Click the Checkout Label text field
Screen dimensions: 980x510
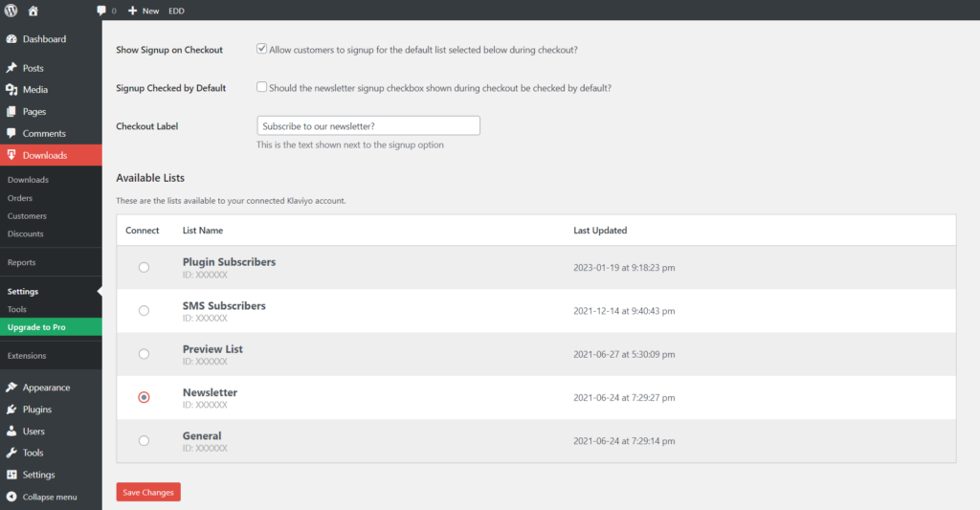pos(368,125)
